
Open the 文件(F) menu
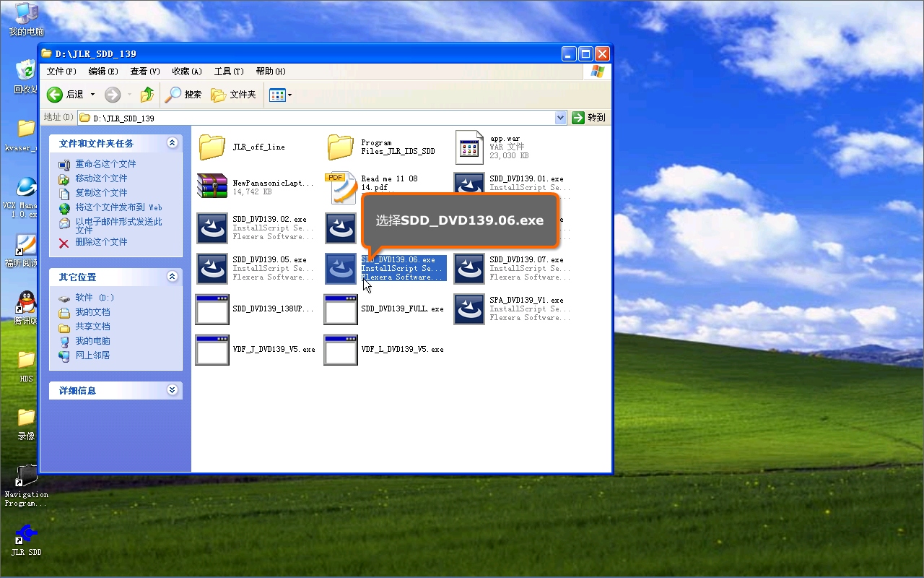pyautogui.click(x=61, y=72)
